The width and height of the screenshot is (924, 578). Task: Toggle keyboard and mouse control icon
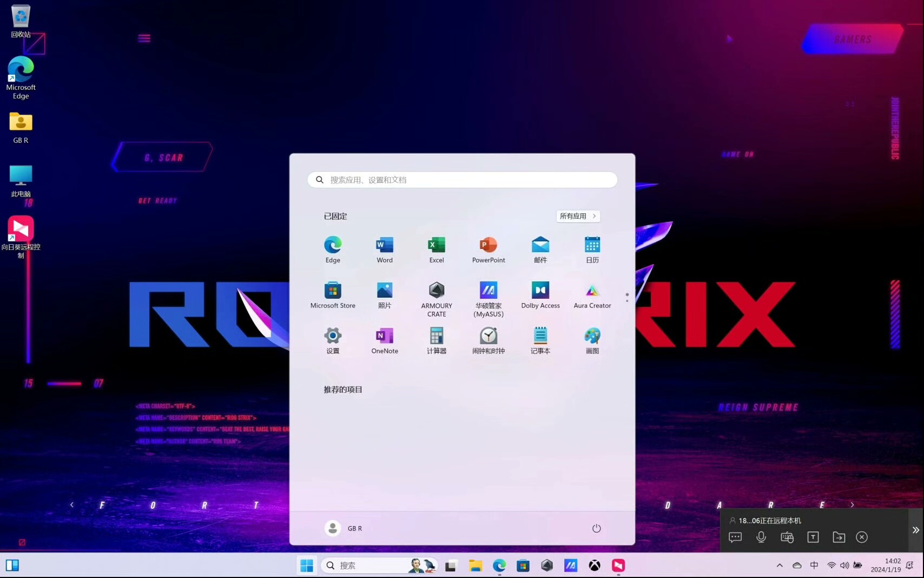[x=787, y=537]
